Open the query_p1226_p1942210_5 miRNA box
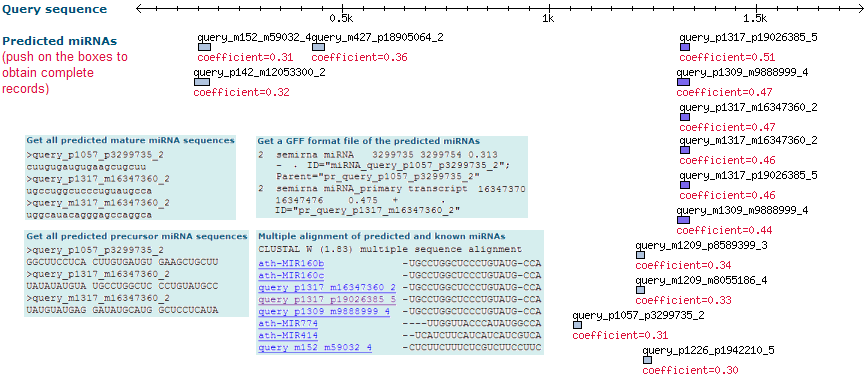 [648, 360]
